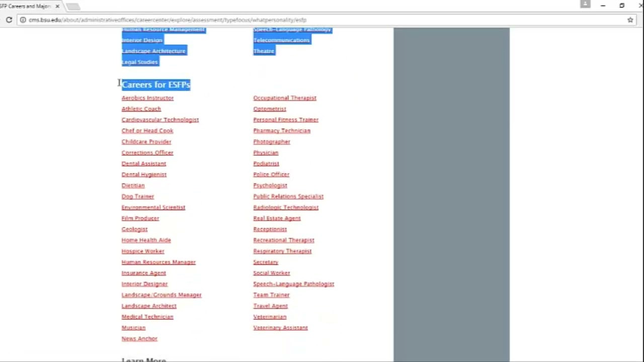Open the Landscape/Grounds Manager link
644x362 pixels.
point(161,295)
